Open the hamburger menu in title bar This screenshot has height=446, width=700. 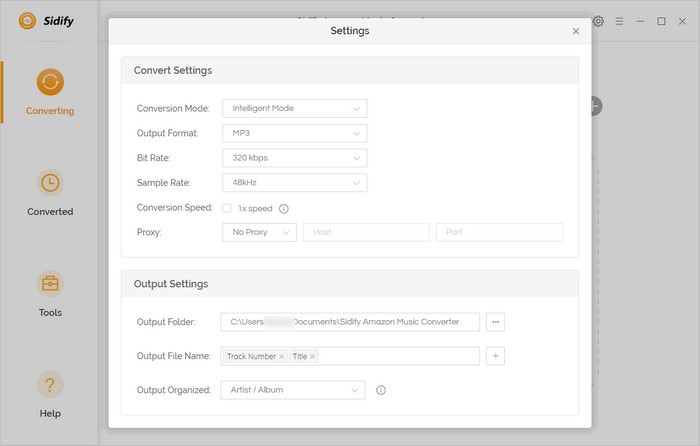point(619,21)
